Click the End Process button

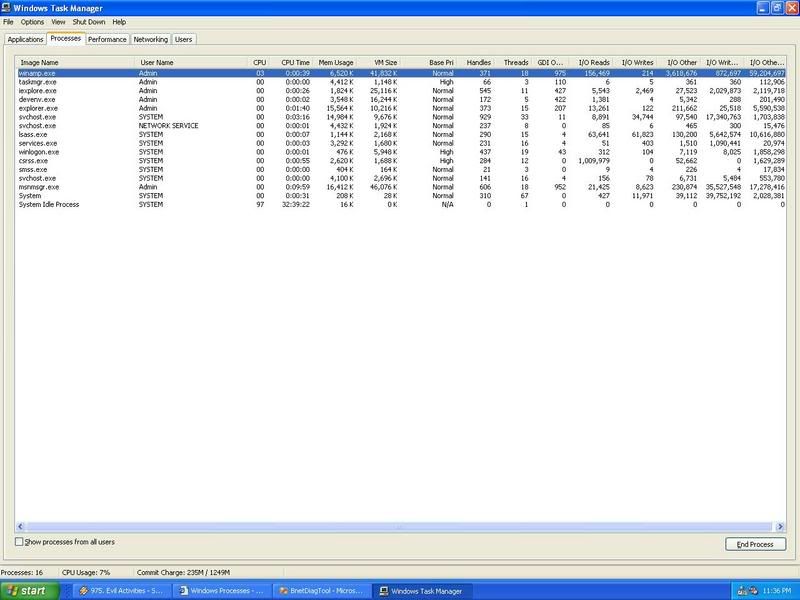pos(755,544)
